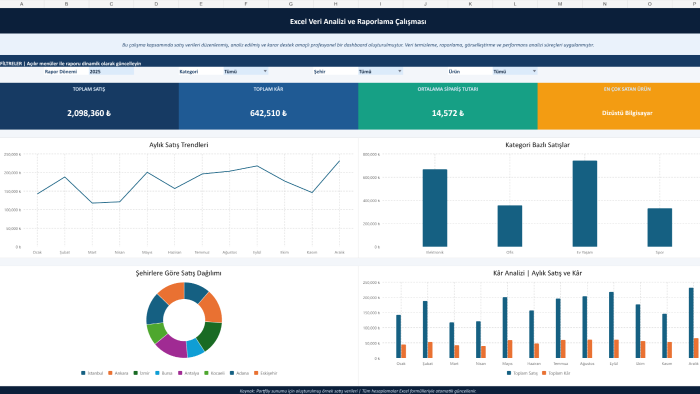Open the Ürün filter dropdown arrow
The image size is (700, 394).
pos(534,71)
